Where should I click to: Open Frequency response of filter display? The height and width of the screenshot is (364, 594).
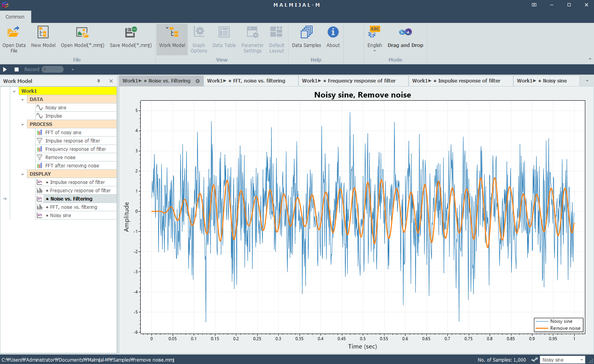76,191
